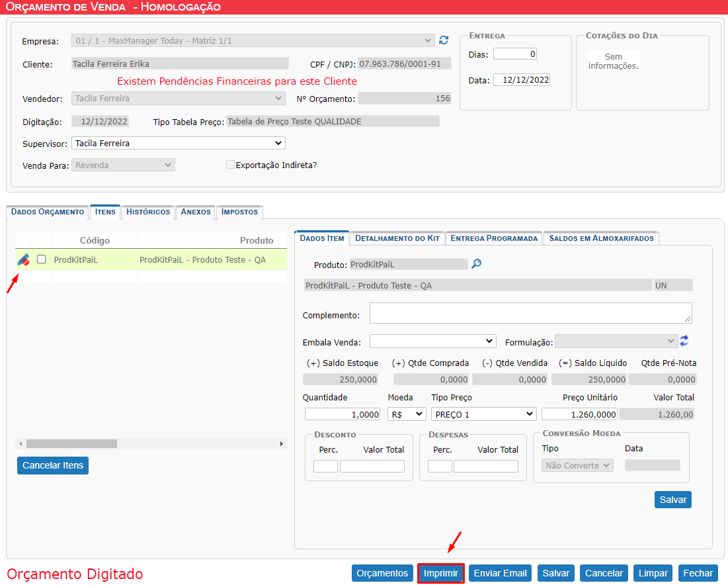Switch to Dados Orçamento tab
Screen dimensions: 728x585
[48, 212]
